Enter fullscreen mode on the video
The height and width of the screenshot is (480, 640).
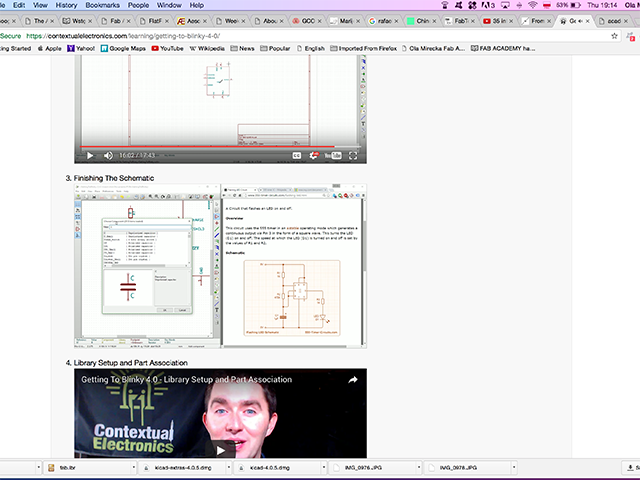[x=353, y=156]
